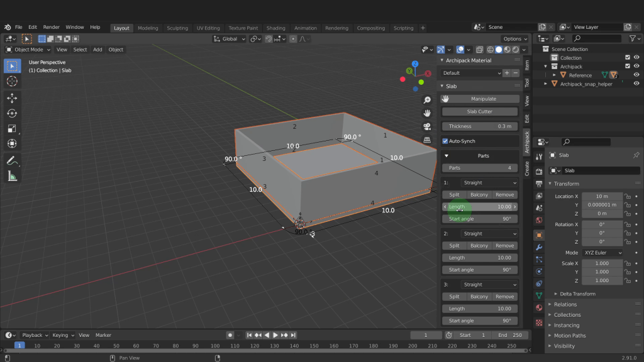644x362 pixels.
Task: Select the Annotate tool
Action: coord(12,161)
